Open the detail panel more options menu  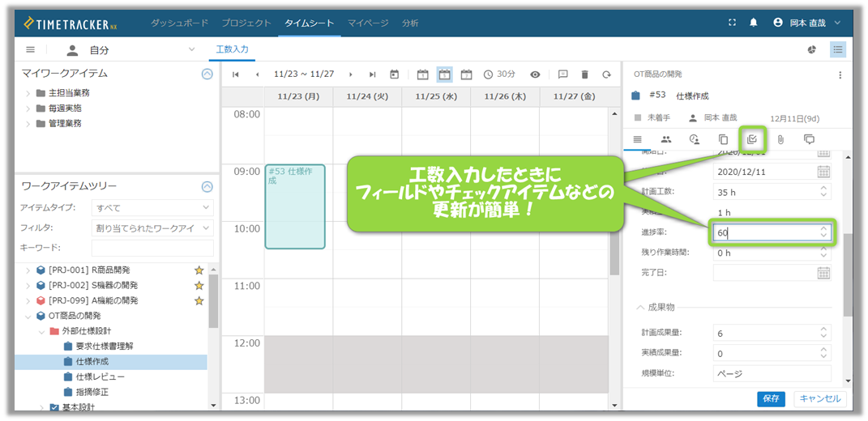(x=840, y=75)
